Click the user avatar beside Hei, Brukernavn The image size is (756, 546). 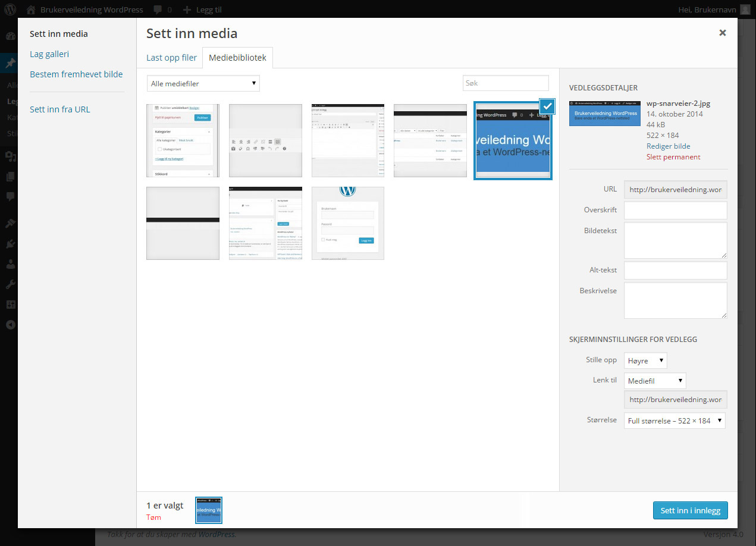pos(745,10)
